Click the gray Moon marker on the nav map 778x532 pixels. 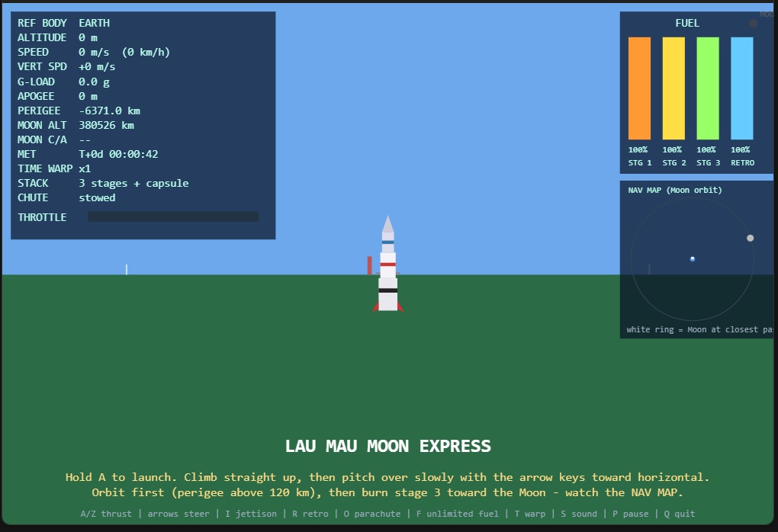(x=751, y=238)
